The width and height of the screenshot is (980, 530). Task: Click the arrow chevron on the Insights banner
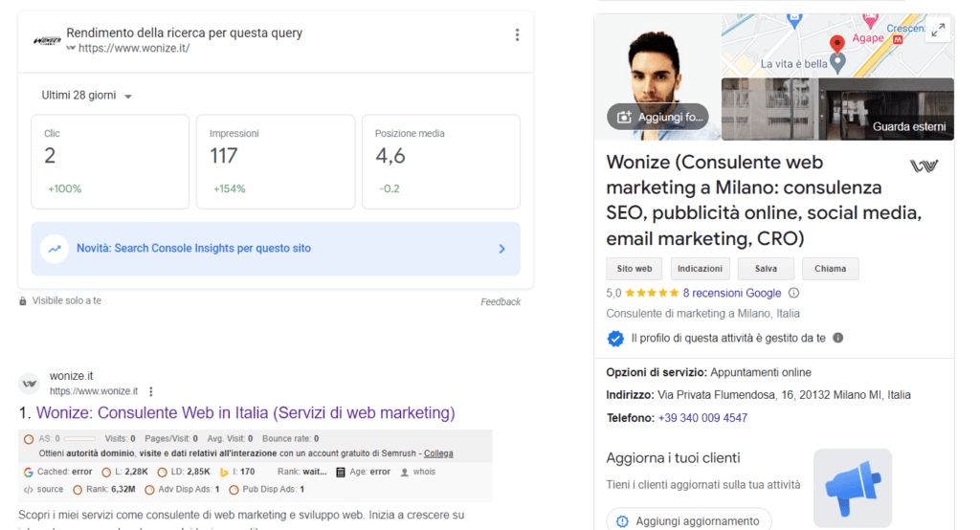tap(501, 249)
